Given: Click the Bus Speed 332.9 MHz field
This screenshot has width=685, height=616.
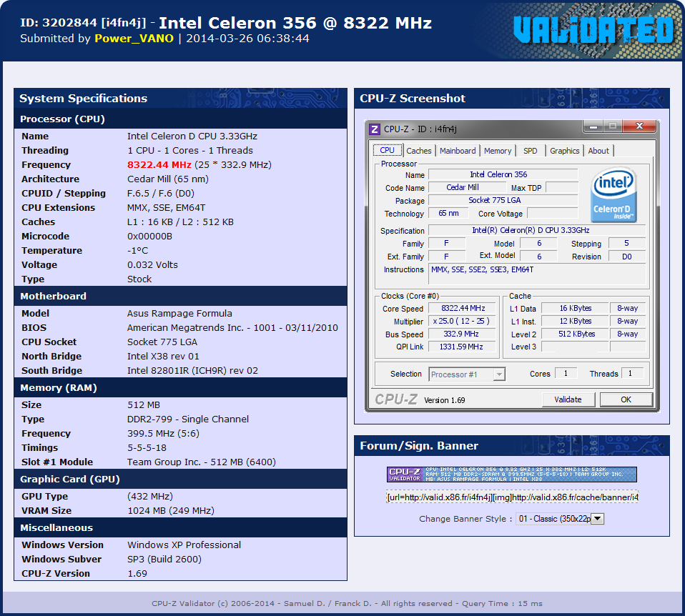Looking at the screenshot, I should click(461, 334).
